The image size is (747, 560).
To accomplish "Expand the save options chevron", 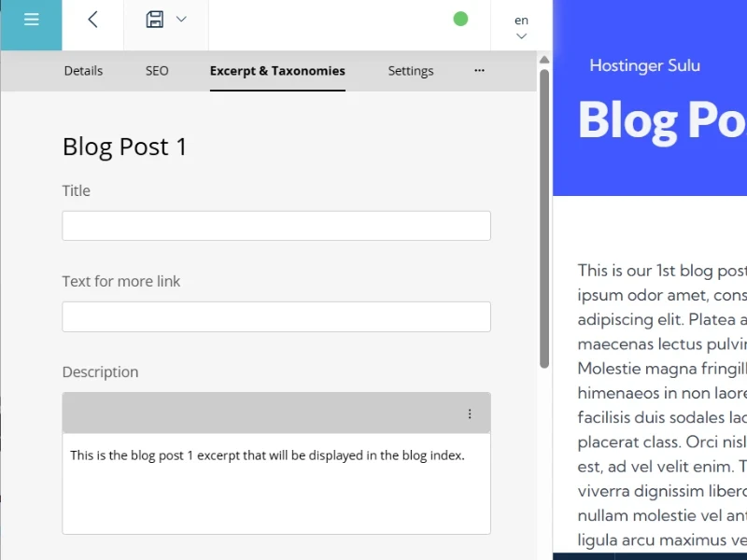I will [181, 20].
